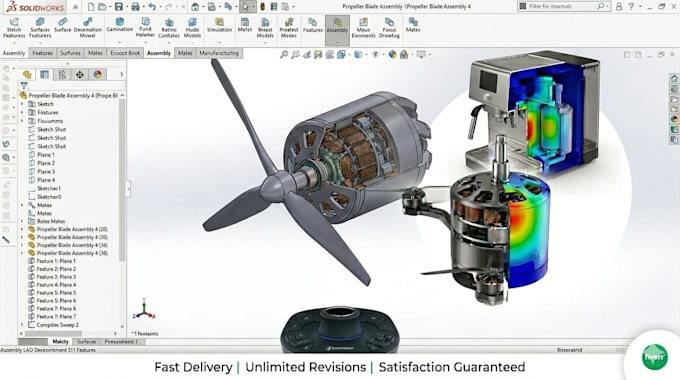This screenshot has width=680, height=380.
Task: Select the root 'Propeller Blade Assembly 4' node
Action: pos(69,95)
